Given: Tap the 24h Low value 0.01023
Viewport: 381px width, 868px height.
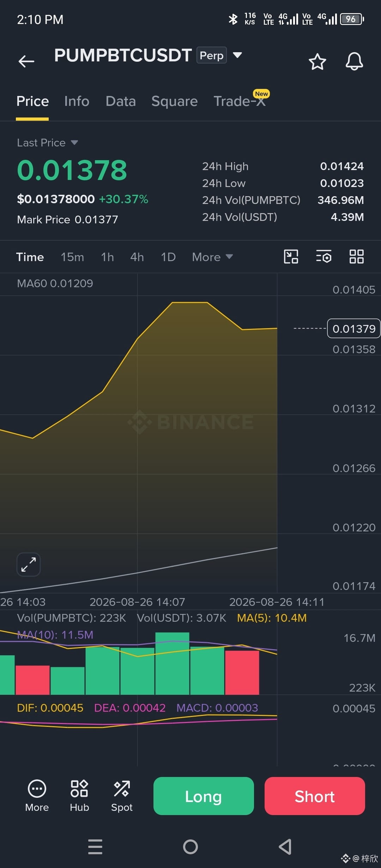Looking at the screenshot, I should [342, 183].
